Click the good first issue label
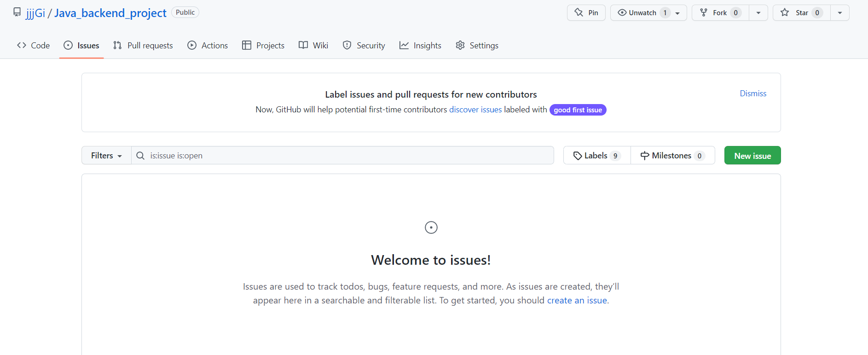The width and height of the screenshot is (868, 355). [578, 110]
